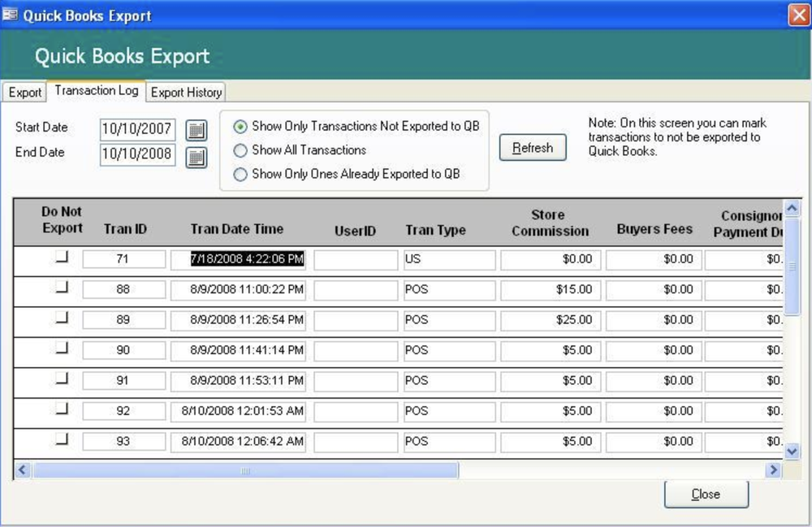812x527 pixels.
Task: Click Tran ID cell 91
Action: click(x=123, y=382)
